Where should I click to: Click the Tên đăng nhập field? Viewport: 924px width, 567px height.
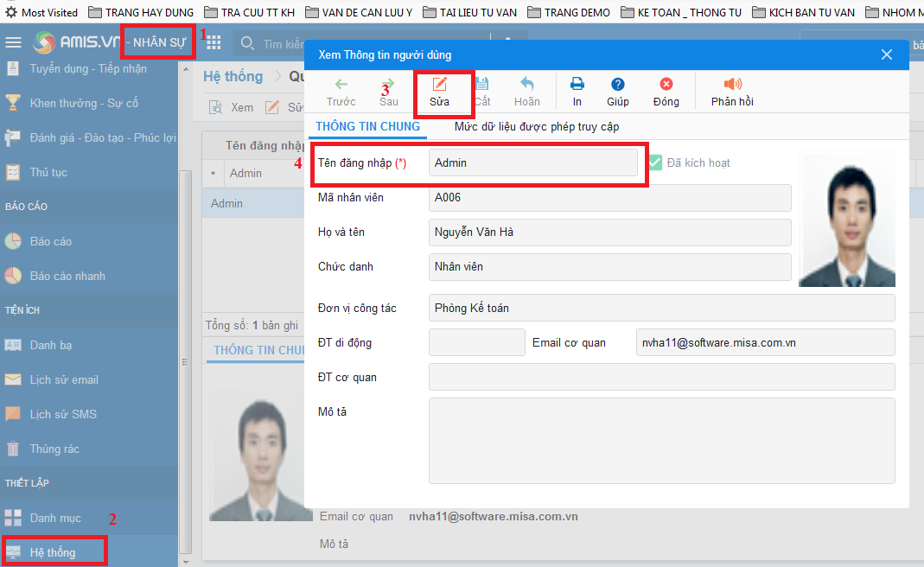pos(532,162)
